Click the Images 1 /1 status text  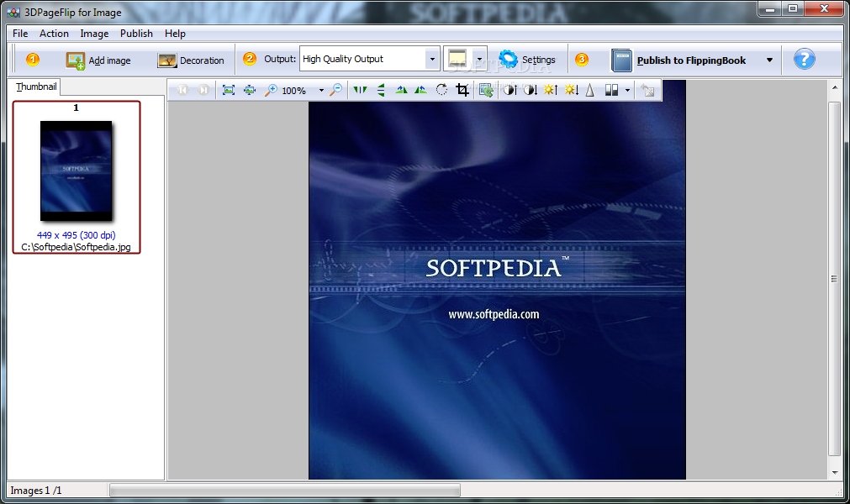point(36,491)
